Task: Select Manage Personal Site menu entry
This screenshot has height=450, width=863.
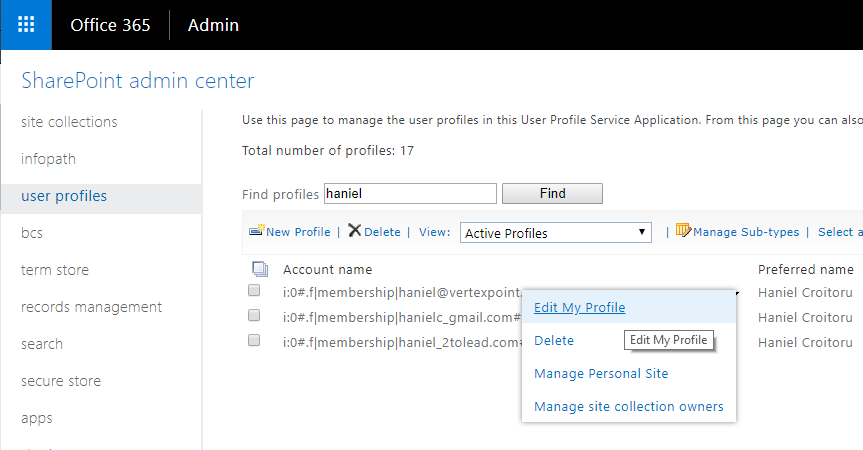Action: (601, 373)
